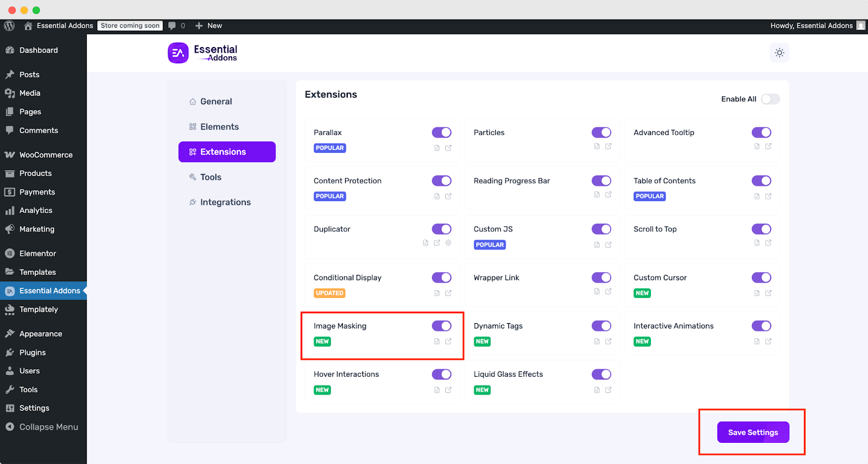Switch to the Elements tab
The width and height of the screenshot is (868, 464).
[219, 127]
